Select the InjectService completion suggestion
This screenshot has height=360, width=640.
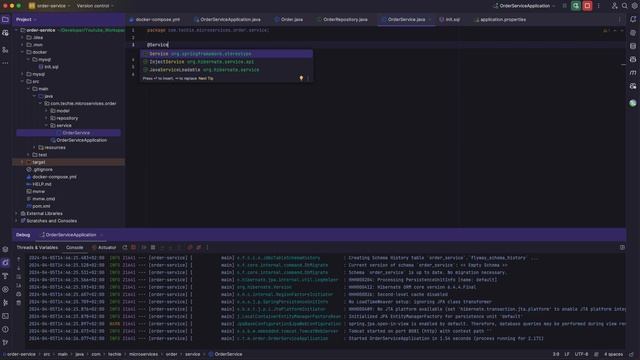227,62
